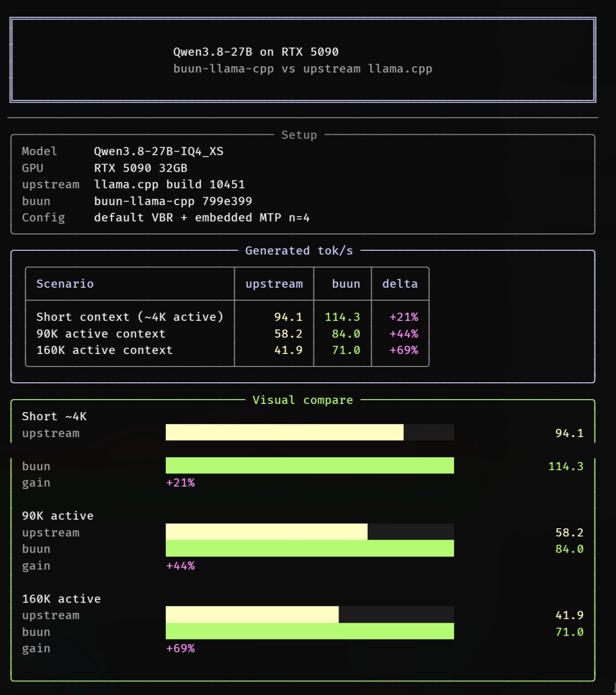Viewport: 616px width, 695px height.
Task: Click the yellow upstream bar under Short ~4K
Action: point(285,433)
